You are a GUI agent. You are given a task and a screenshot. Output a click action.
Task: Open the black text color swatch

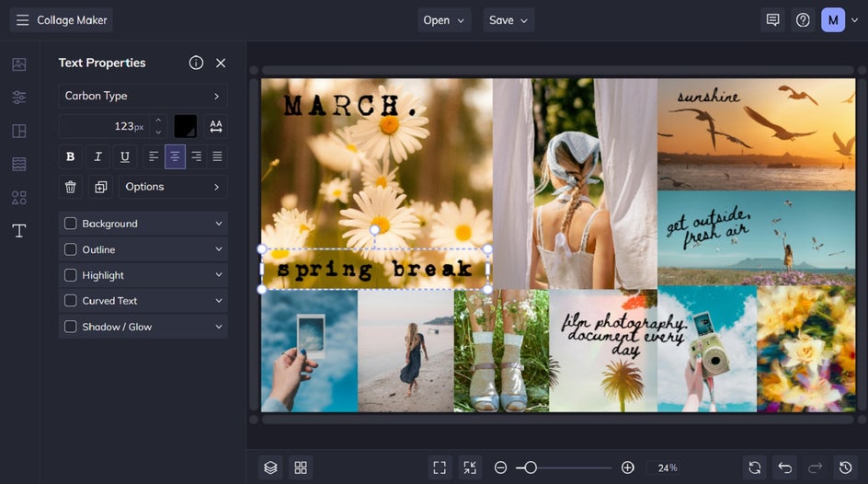186,126
